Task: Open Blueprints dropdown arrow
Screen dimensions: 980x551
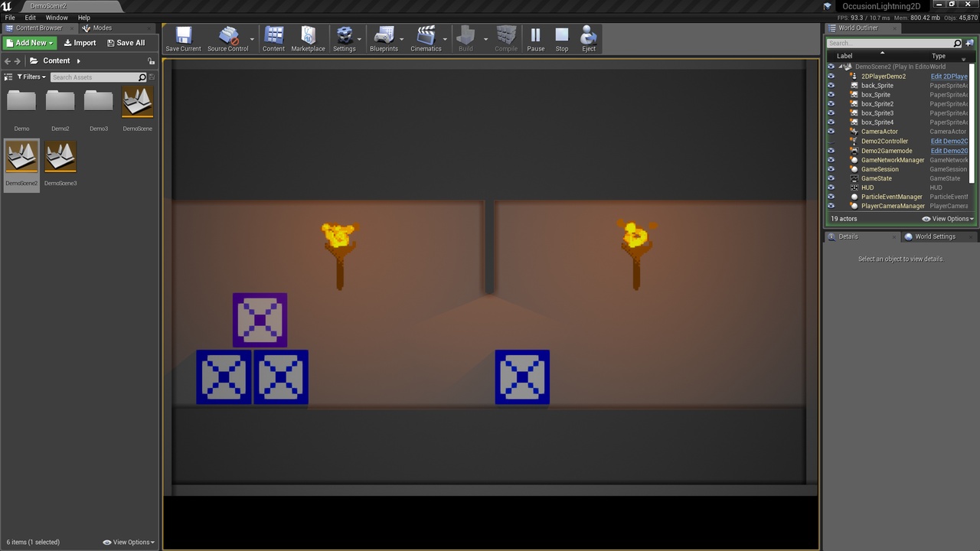Action: tap(402, 39)
